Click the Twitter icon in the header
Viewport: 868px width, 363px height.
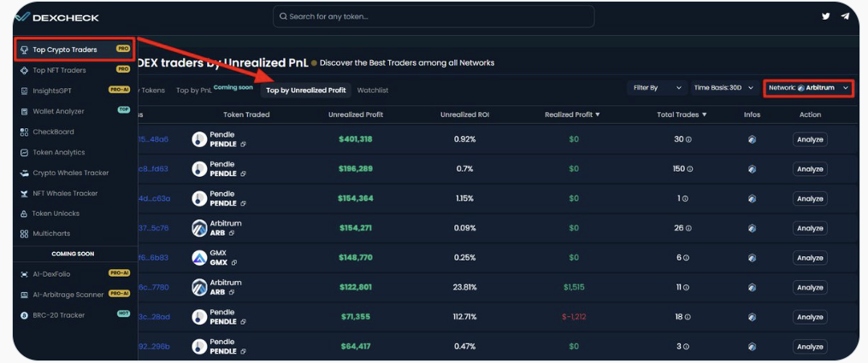coord(825,16)
